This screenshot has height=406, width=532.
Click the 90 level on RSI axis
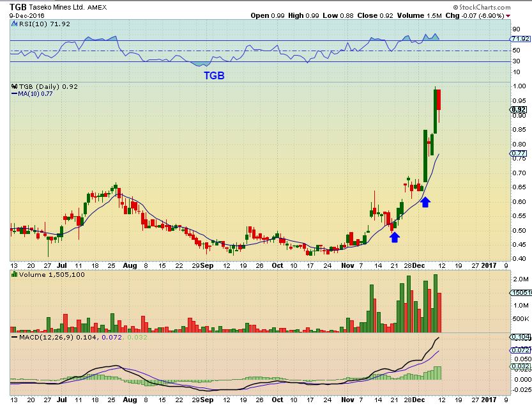pos(516,29)
